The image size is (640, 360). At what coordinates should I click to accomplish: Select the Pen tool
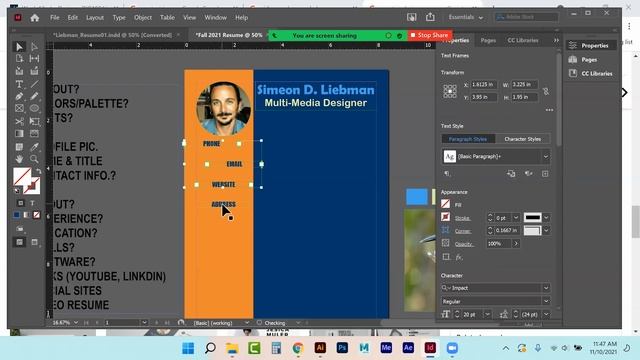coord(19,96)
